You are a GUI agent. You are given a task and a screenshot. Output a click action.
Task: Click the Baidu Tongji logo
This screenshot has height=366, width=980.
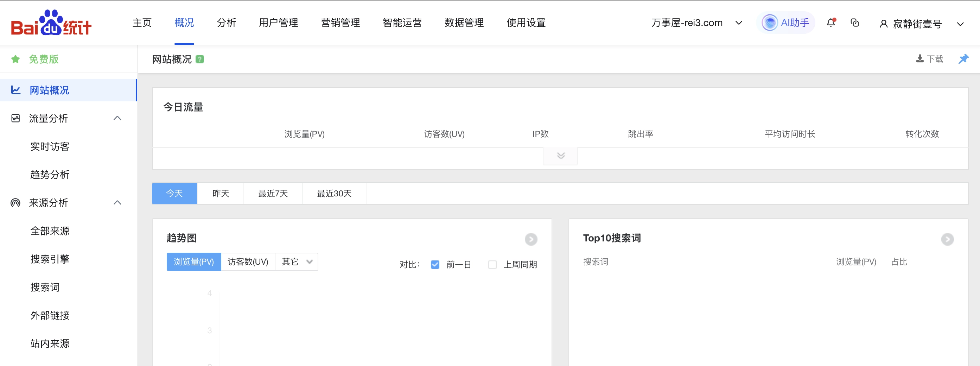tap(51, 23)
